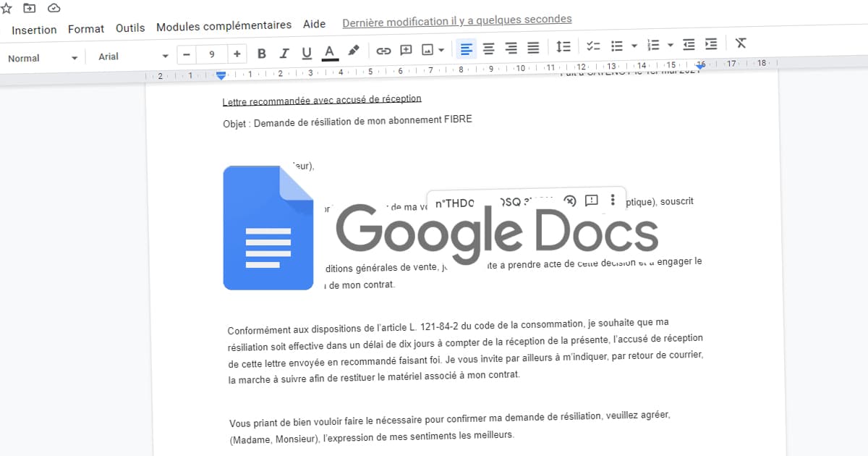Expand the numbered list options arrow
Viewport: 868px width, 456px height.
click(x=671, y=45)
